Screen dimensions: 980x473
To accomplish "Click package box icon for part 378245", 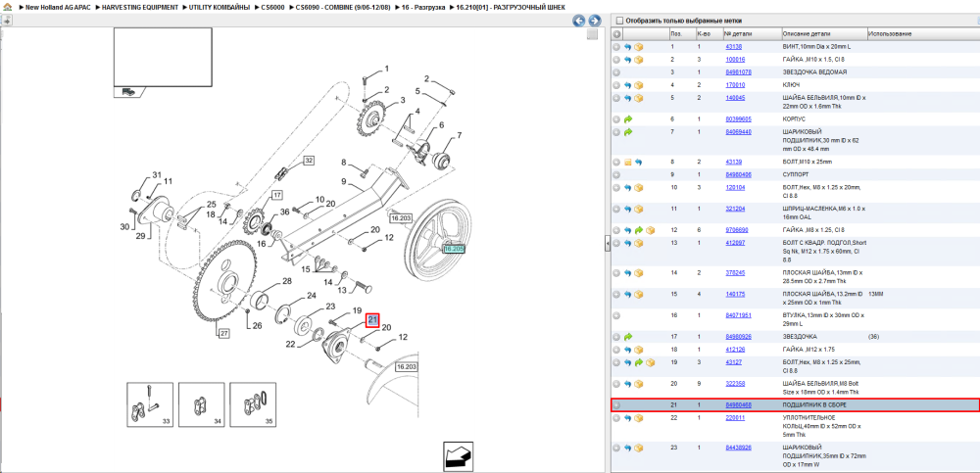I will pyautogui.click(x=639, y=273).
